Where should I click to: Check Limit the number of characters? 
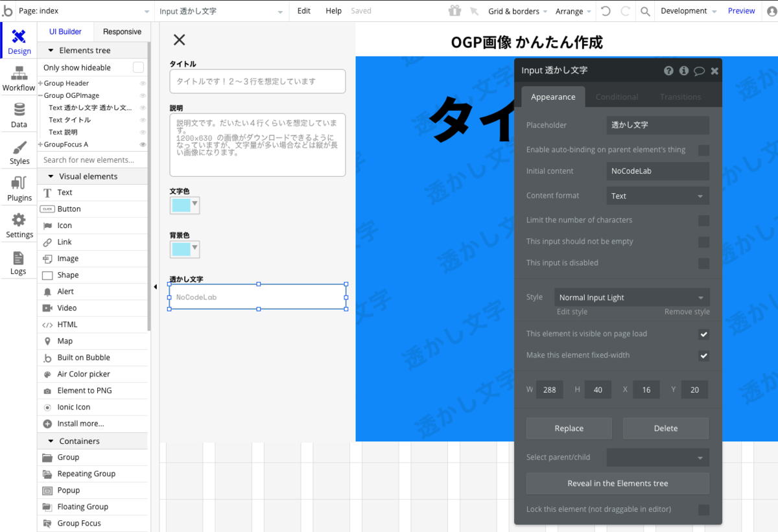point(703,220)
